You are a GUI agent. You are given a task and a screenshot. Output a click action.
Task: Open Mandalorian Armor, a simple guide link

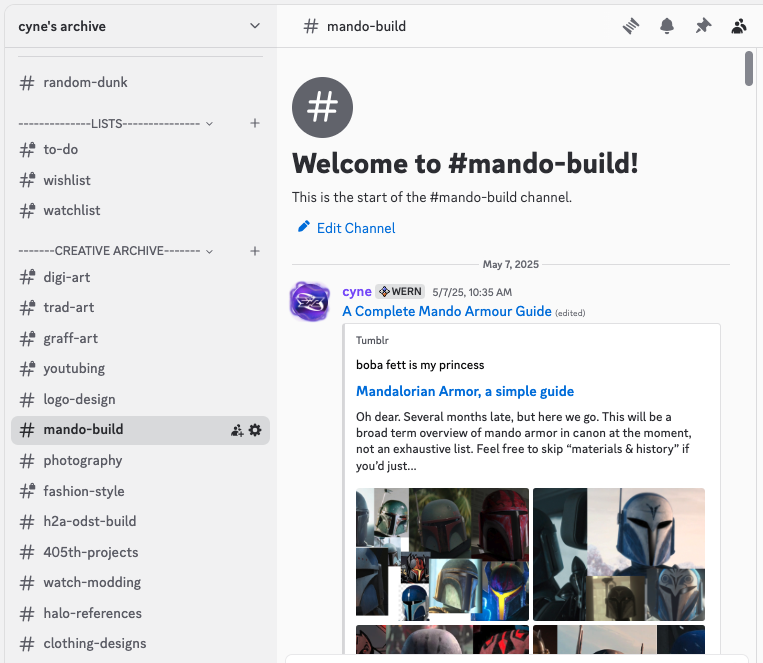tap(465, 391)
